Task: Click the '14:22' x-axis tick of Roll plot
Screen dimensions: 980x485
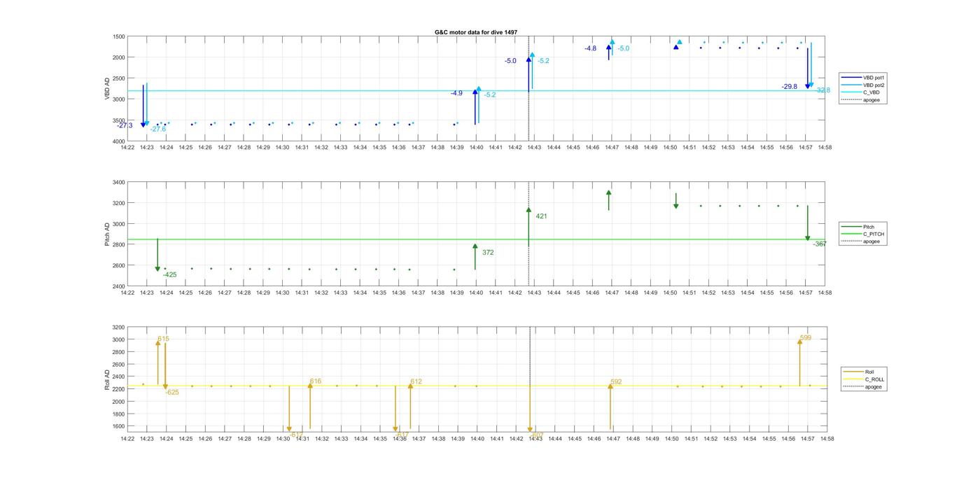Action: click(x=127, y=439)
